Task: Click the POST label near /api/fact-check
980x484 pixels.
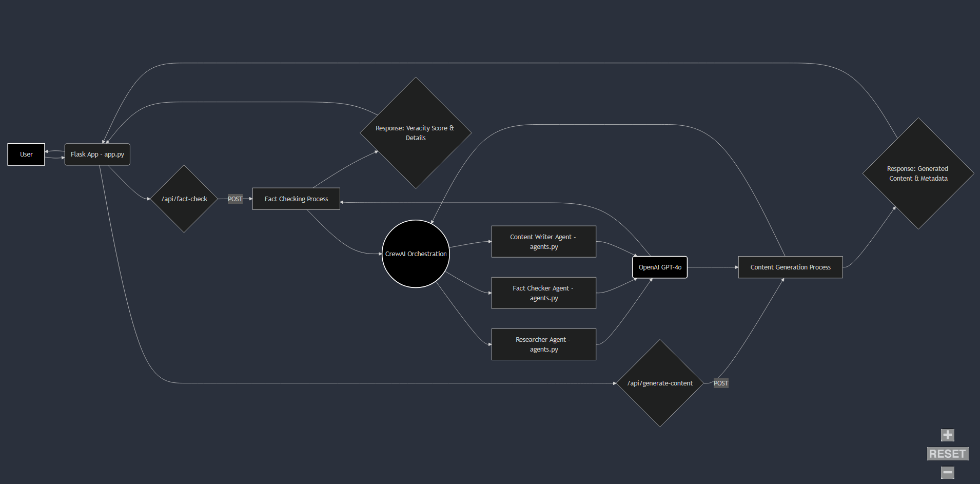Action: pyautogui.click(x=235, y=199)
